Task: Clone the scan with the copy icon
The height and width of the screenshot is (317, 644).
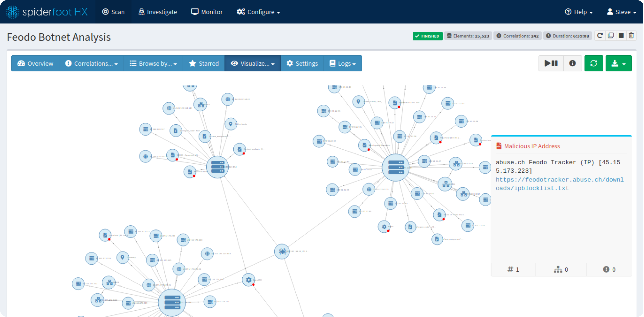Action: [610, 36]
